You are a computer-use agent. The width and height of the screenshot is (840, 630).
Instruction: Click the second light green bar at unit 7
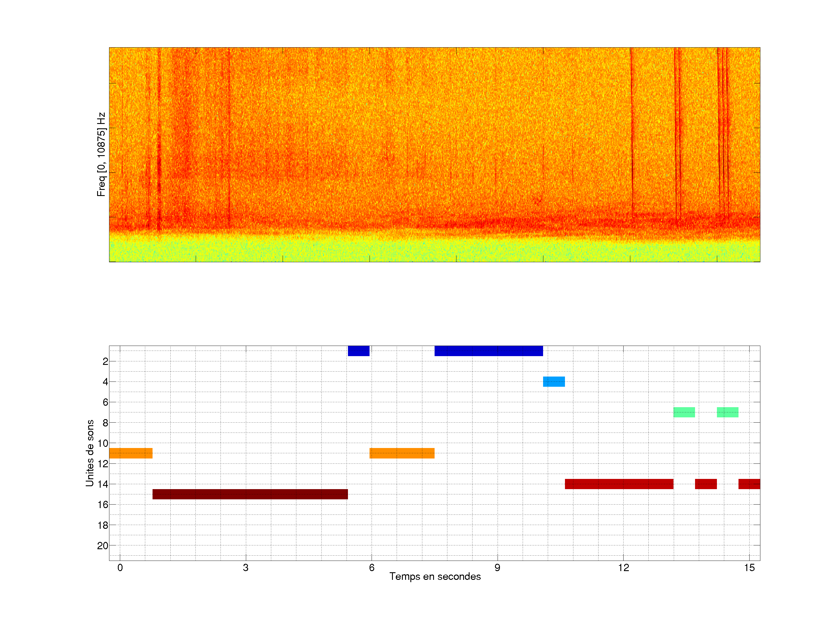tap(727, 412)
